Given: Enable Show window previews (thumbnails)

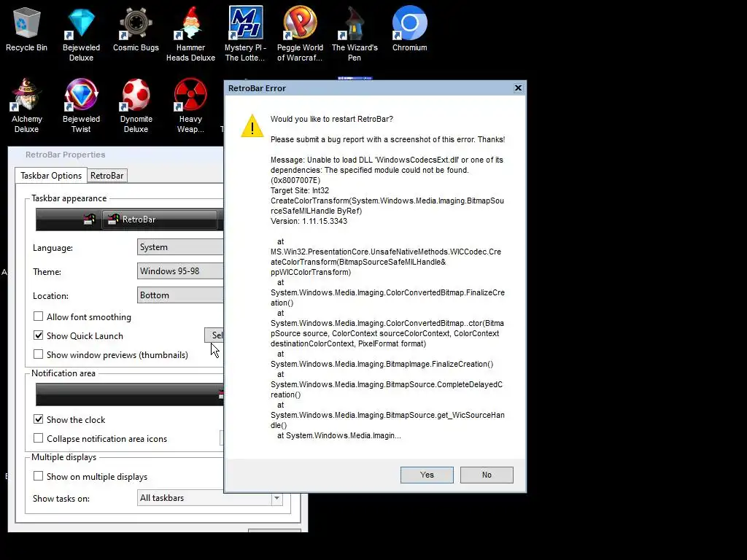Looking at the screenshot, I should point(38,354).
